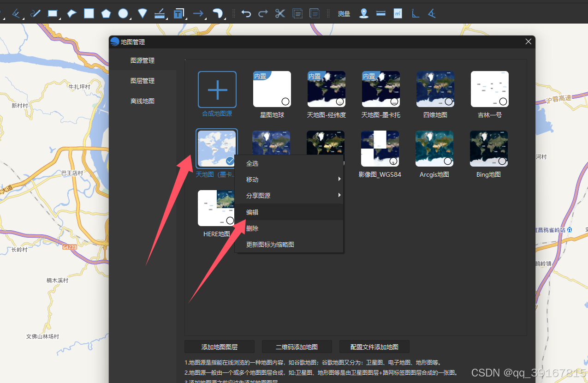The width and height of the screenshot is (588, 383).
Task: Select the Bing地图 map thumbnail
Action: (x=489, y=149)
